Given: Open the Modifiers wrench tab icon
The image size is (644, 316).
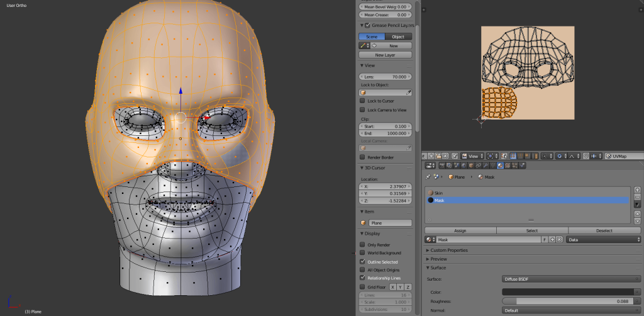Looking at the screenshot, I should tap(485, 166).
